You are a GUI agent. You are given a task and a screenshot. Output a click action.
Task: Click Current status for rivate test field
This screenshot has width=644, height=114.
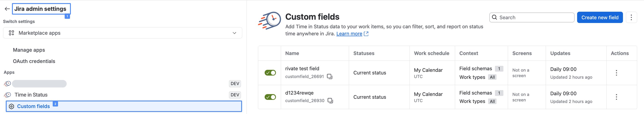[x=369, y=73]
